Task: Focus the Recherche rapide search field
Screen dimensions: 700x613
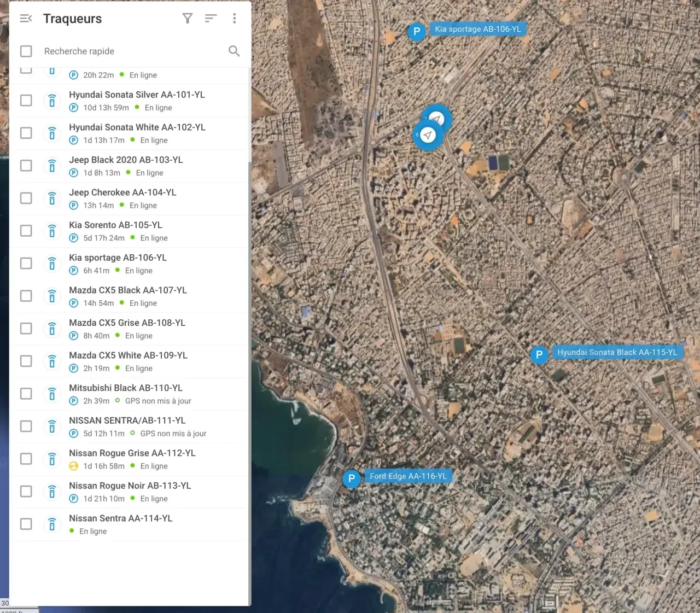Action: click(x=131, y=51)
